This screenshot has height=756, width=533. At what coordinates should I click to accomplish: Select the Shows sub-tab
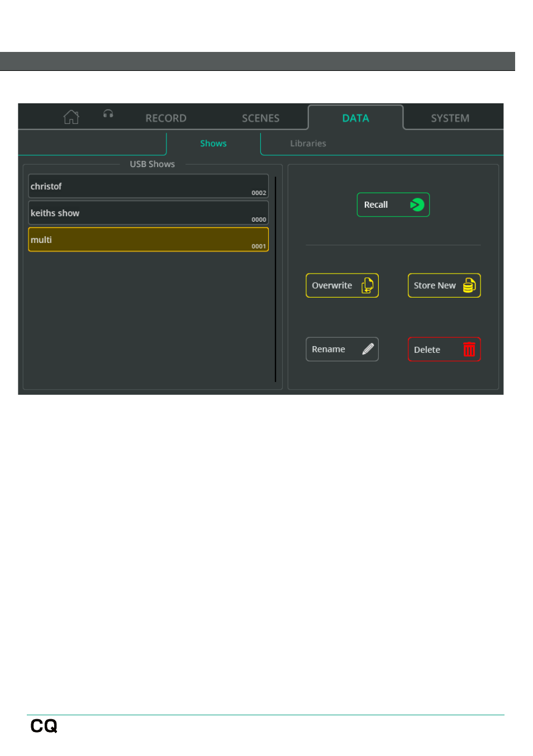click(x=213, y=143)
